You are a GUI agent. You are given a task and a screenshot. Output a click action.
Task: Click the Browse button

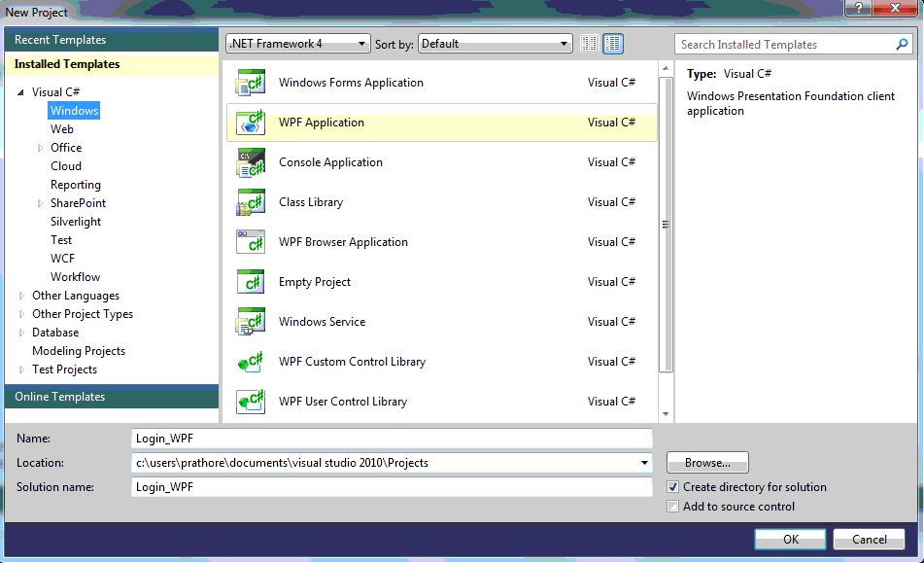[706, 462]
